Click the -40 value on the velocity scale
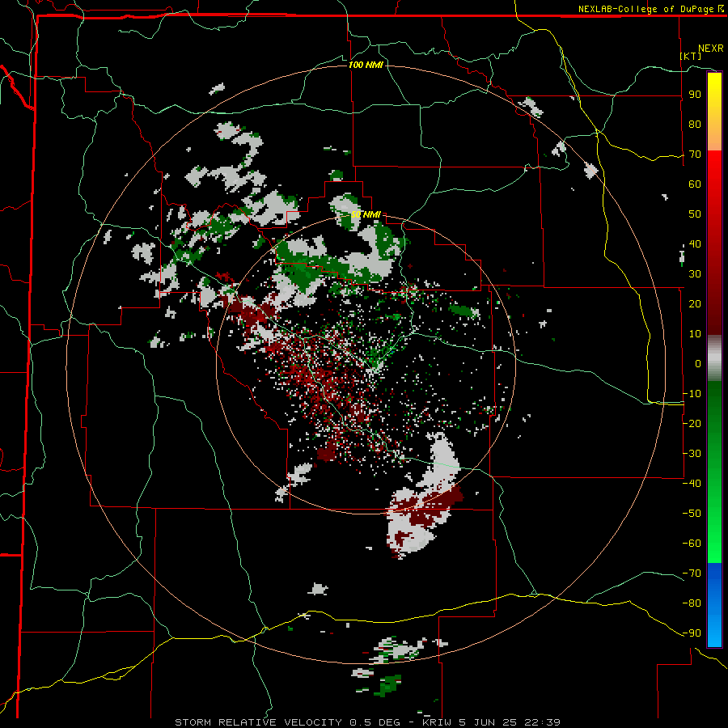The height and width of the screenshot is (728, 728). point(692,484)
